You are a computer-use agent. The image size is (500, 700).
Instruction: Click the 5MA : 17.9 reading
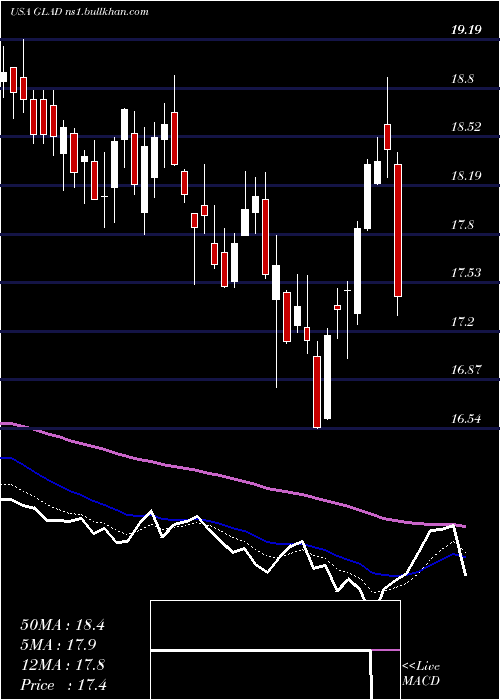pyautogui.click(x=58, y=645)
